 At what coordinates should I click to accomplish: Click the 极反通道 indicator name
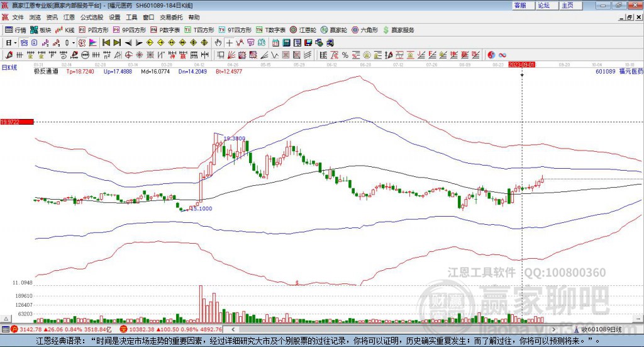point(46,72)
